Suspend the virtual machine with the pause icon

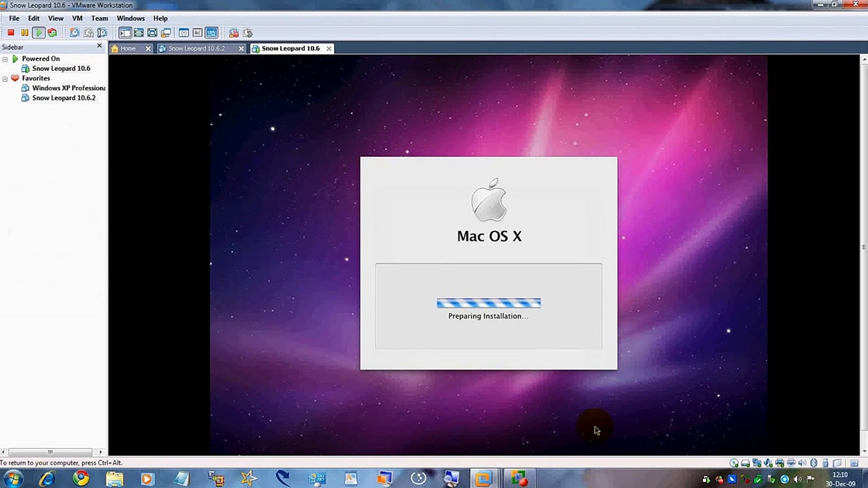coord(24,33)
